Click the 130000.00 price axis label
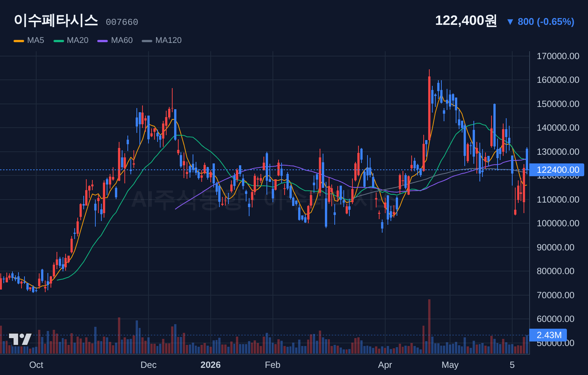Screen dimensions: 588x375 558,152
